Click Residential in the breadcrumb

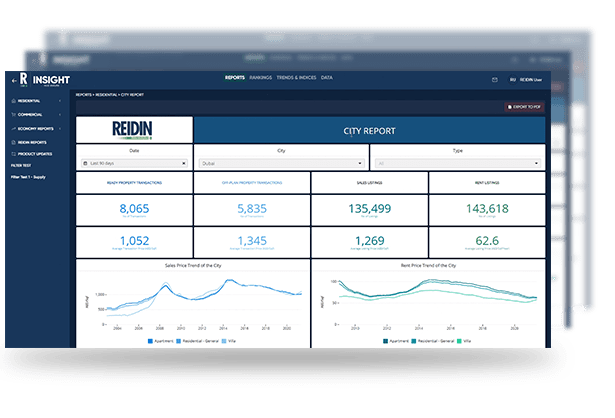(x=106, y=95)
